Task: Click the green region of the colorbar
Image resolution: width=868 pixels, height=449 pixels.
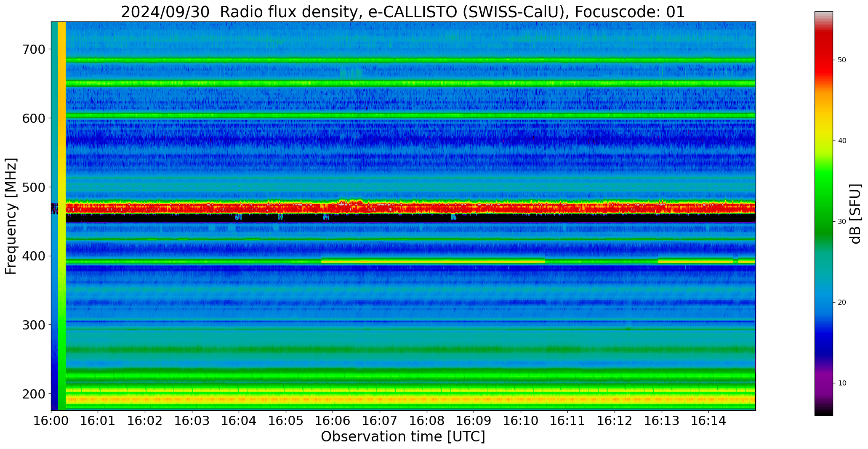Action: click(x=823, y=202)
